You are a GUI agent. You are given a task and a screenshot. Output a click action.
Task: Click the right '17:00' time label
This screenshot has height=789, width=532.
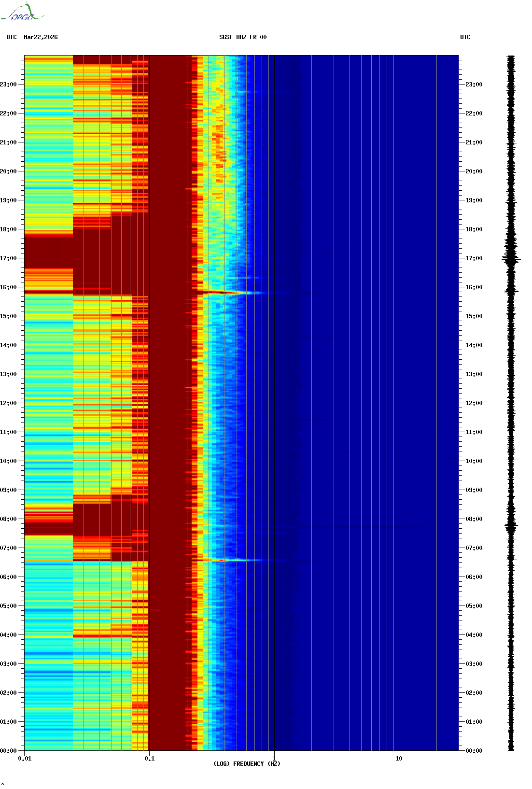(x=474, y=258)
